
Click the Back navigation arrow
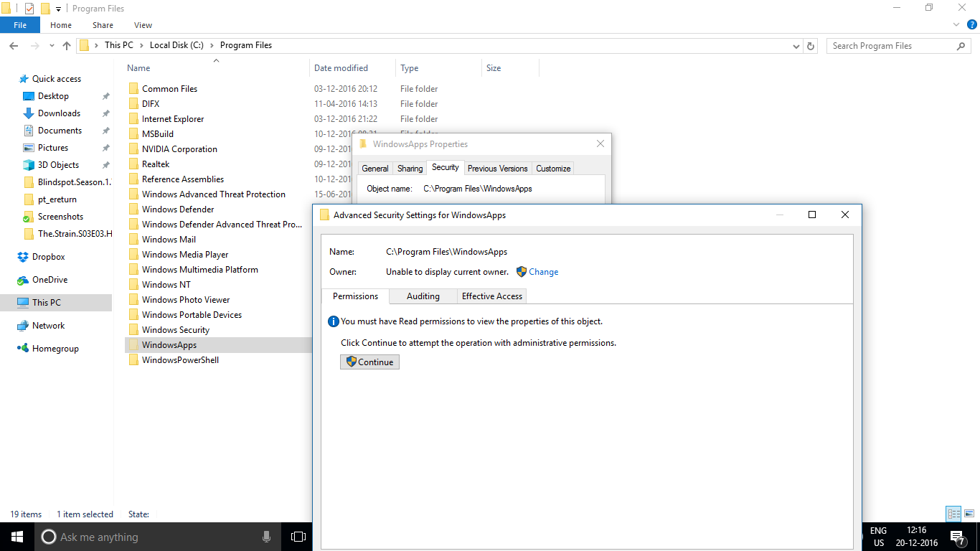[13, 45]
